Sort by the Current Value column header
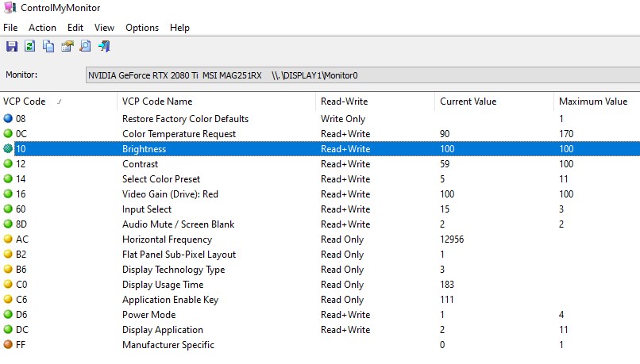This screenshot has height=364, width=640. pyautogui.click(x=468, y=102)
